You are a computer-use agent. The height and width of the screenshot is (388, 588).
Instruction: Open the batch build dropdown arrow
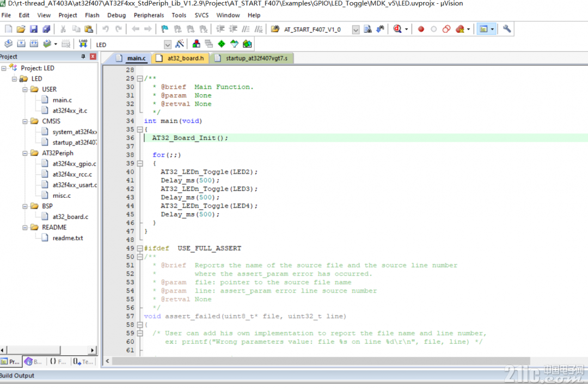(56, 44)
